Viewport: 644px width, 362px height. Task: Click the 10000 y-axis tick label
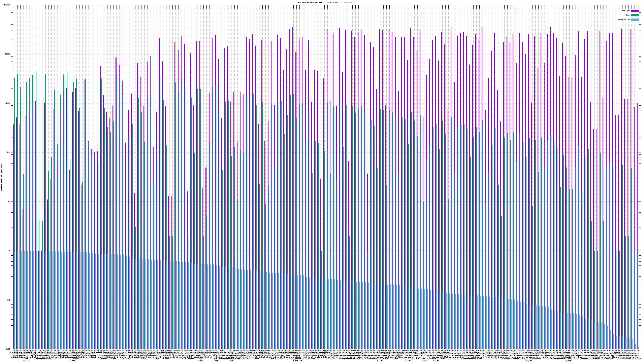(8, 54)
